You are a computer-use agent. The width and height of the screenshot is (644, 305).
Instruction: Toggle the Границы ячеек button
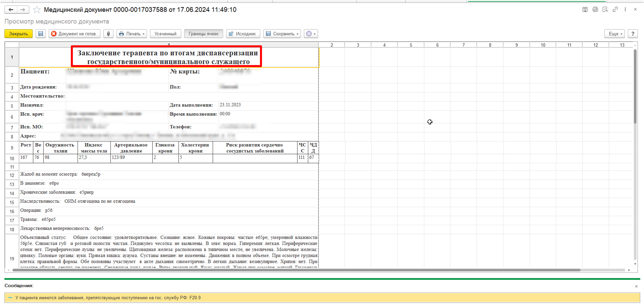pyautogui.click(x=203, y=34)
